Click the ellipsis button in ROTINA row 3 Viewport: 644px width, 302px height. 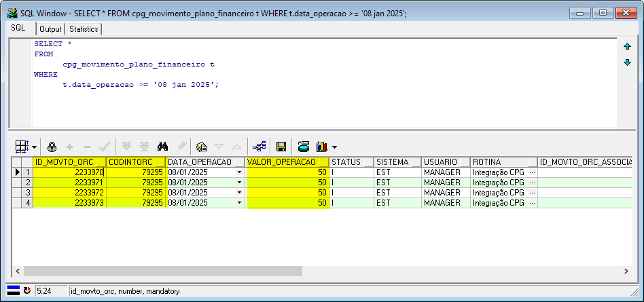coord(533,193)
